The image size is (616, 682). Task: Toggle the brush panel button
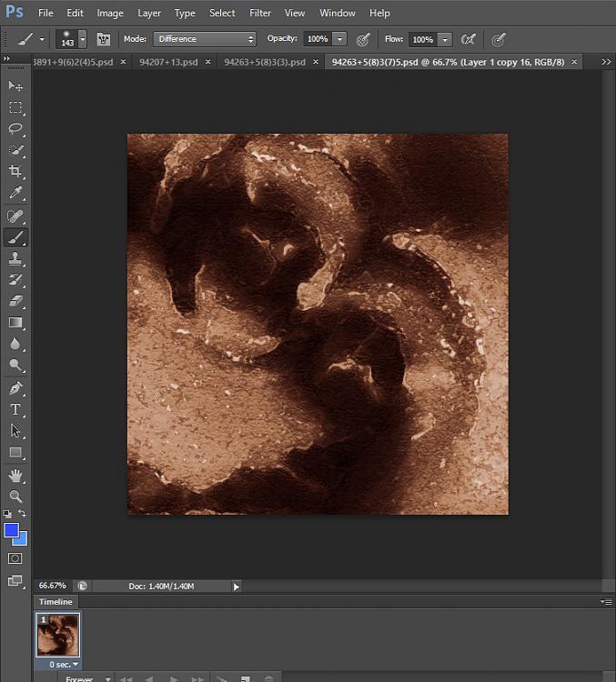tap(103, 39)
